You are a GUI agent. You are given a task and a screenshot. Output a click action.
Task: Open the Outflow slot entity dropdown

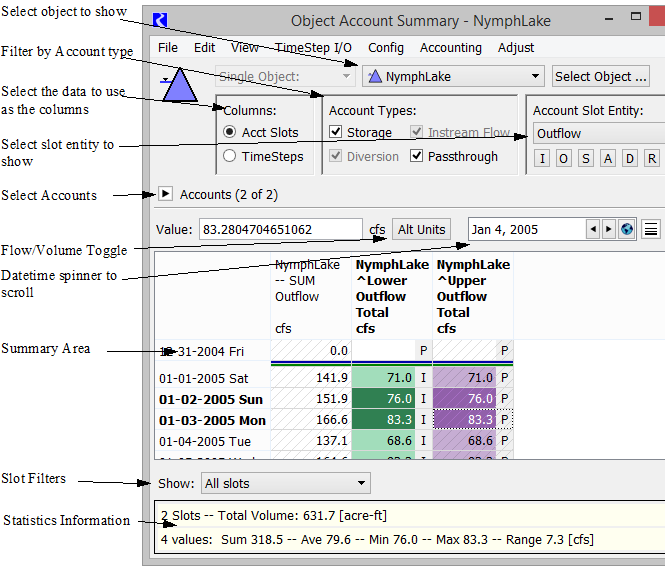tap(599, 134)
